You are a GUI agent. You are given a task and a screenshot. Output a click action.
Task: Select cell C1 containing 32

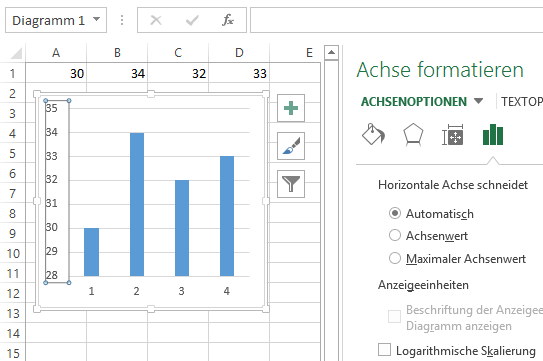coord(178,73)
